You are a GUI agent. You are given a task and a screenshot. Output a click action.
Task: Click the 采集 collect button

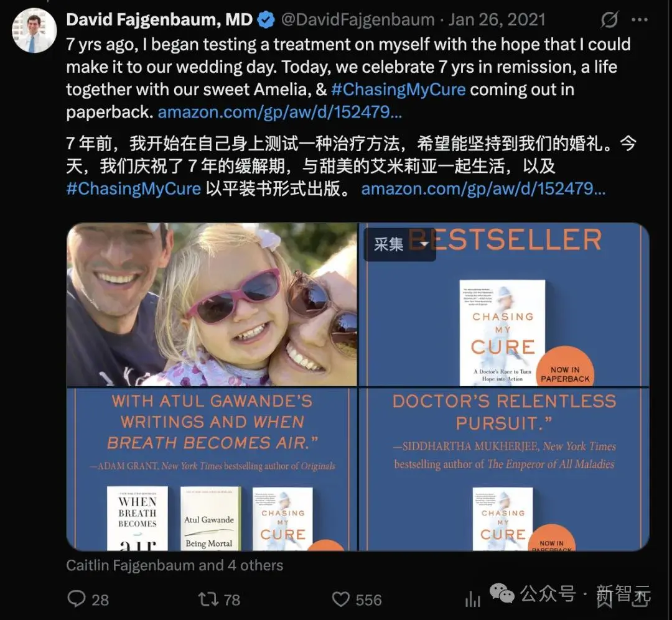389,244
